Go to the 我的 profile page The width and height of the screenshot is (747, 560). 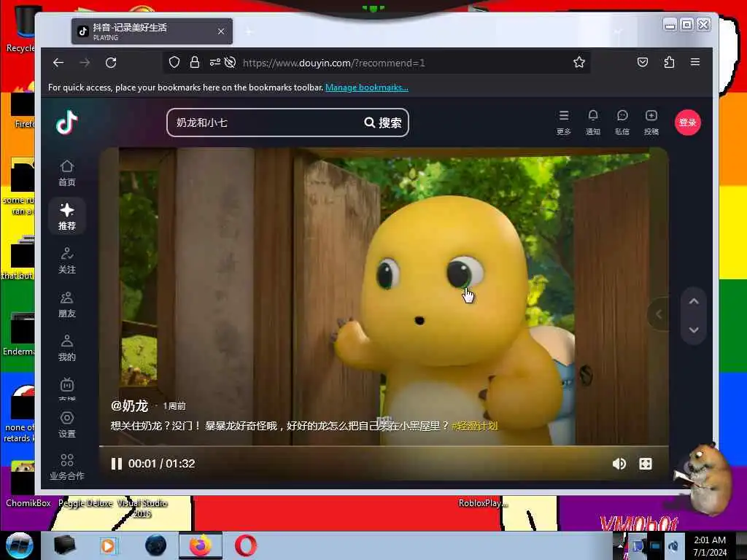tap(66, 348)
